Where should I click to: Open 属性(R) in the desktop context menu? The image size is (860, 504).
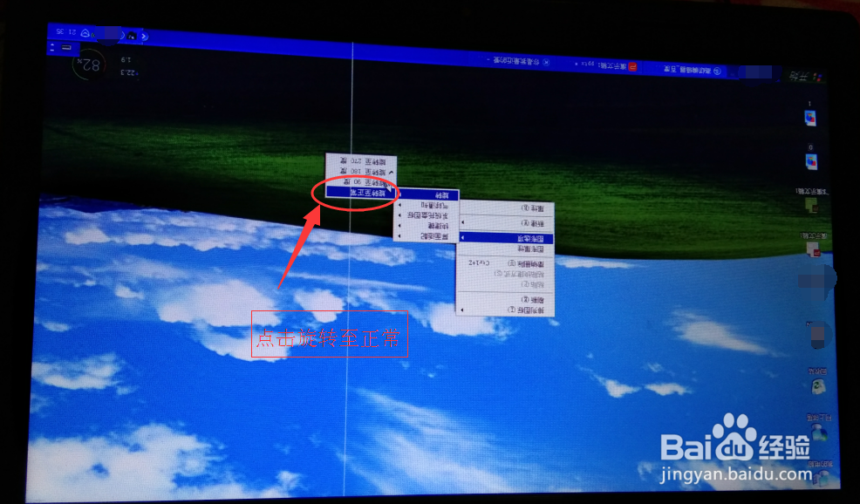point(507,208)
